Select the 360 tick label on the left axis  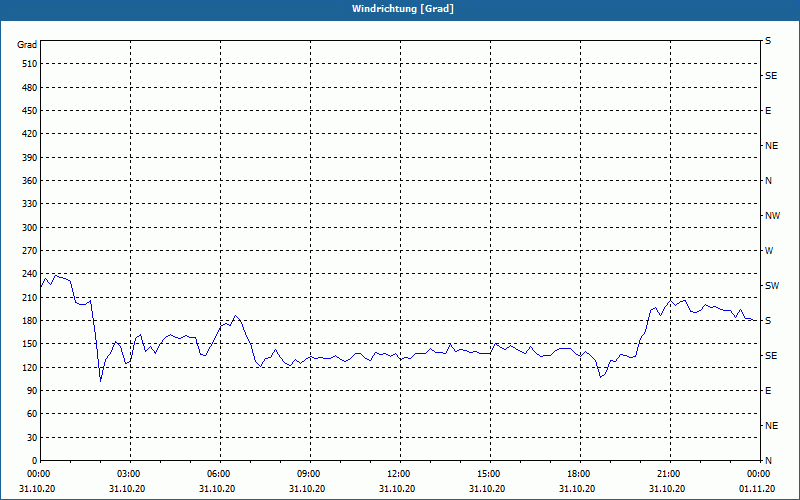(30, 181)
